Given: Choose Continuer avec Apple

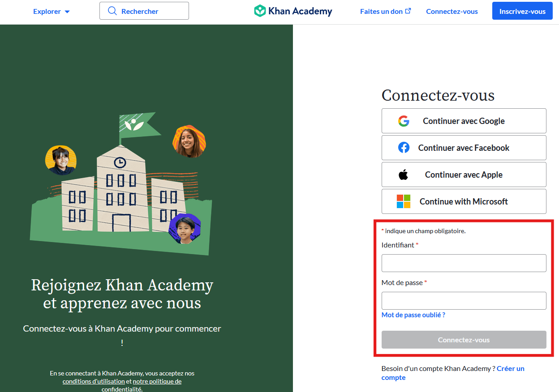Looking at the screenshot, I should (464, 175).
